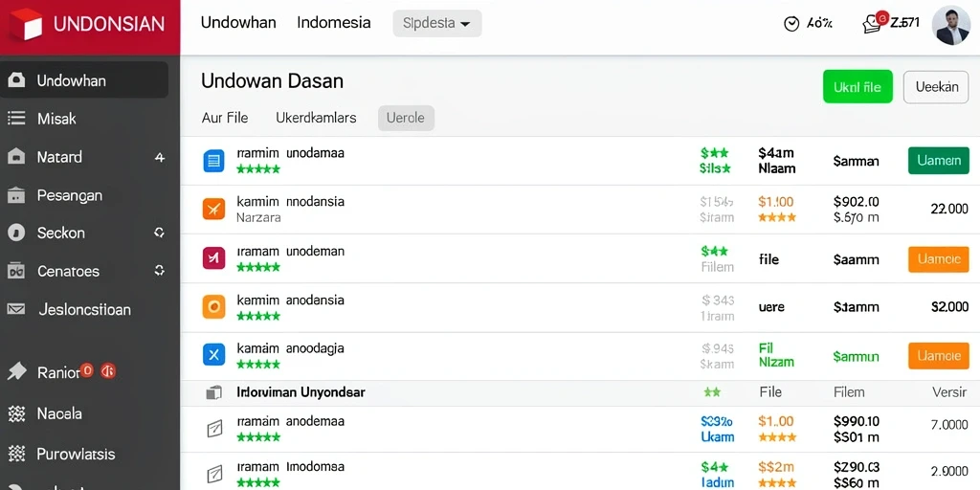Open the Indomesia top menu
This screenshot has height=490, width=980.
334,23
